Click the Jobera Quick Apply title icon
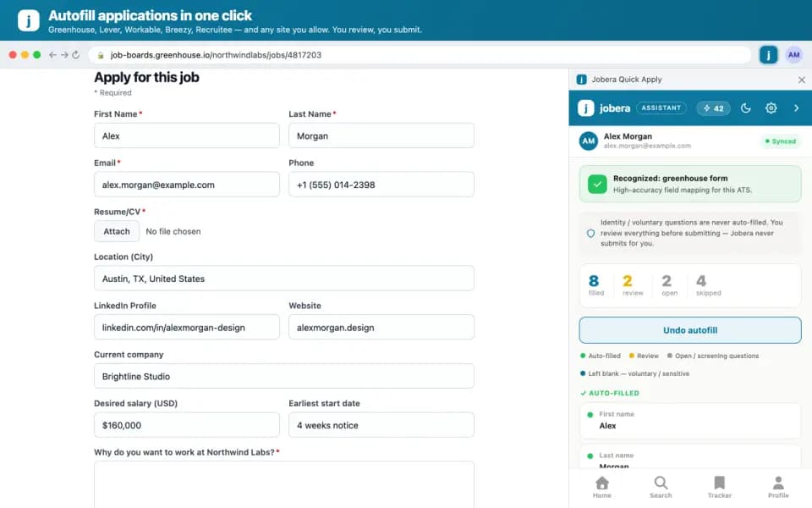This screenshot has height=508, width=812. [582, 80]
